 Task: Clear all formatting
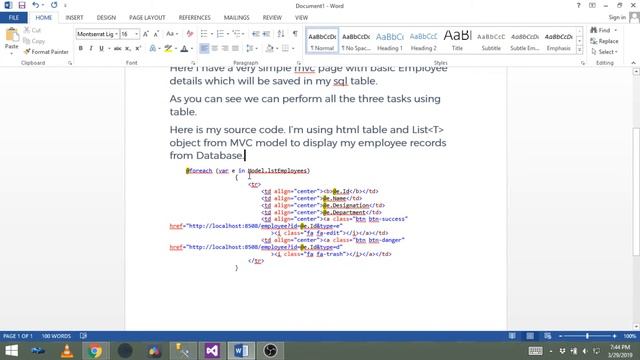click(189, 34)
